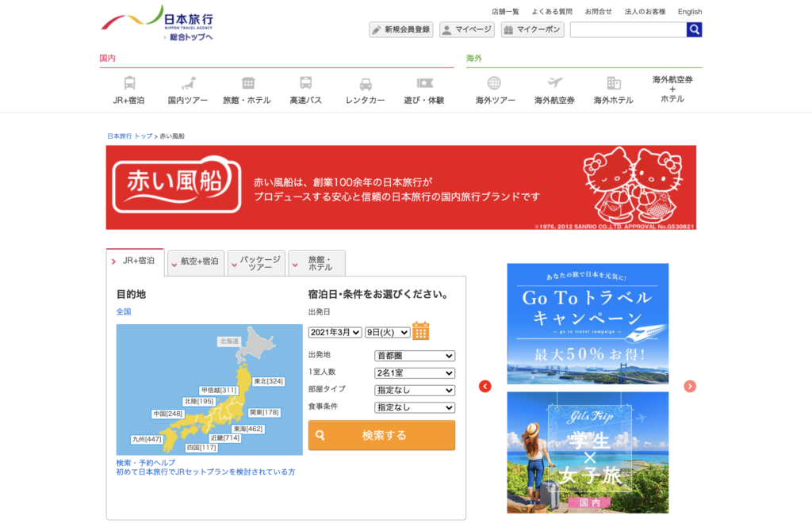The image size is (812, 523).
Task: Switch to the 旅館・ホテル search tab
Action: (x=317, y=263)
